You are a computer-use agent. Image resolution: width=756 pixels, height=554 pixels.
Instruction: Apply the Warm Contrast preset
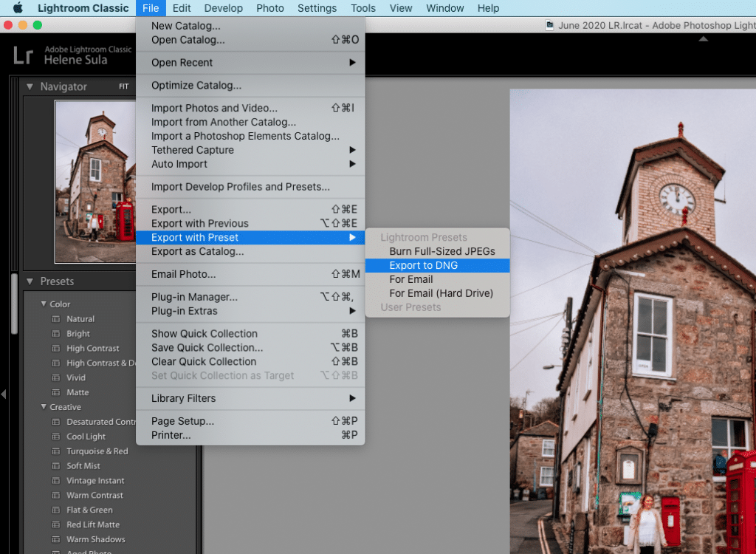(x=94, y=496)
